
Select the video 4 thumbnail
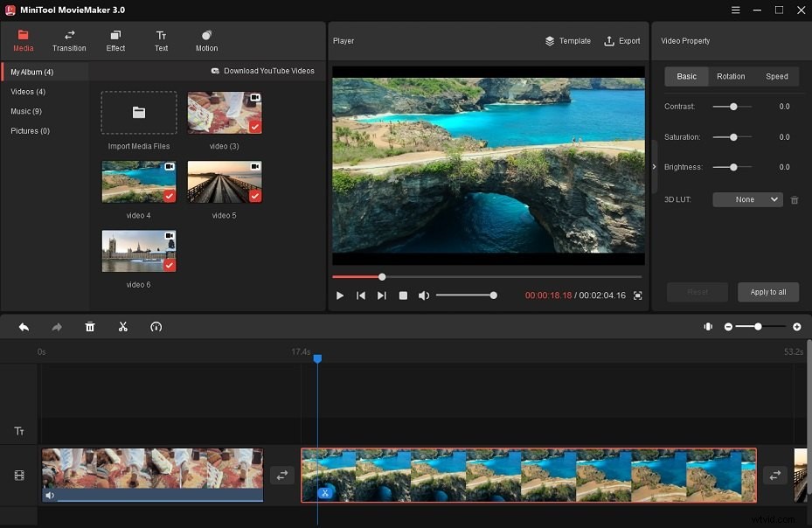point(138,182)
